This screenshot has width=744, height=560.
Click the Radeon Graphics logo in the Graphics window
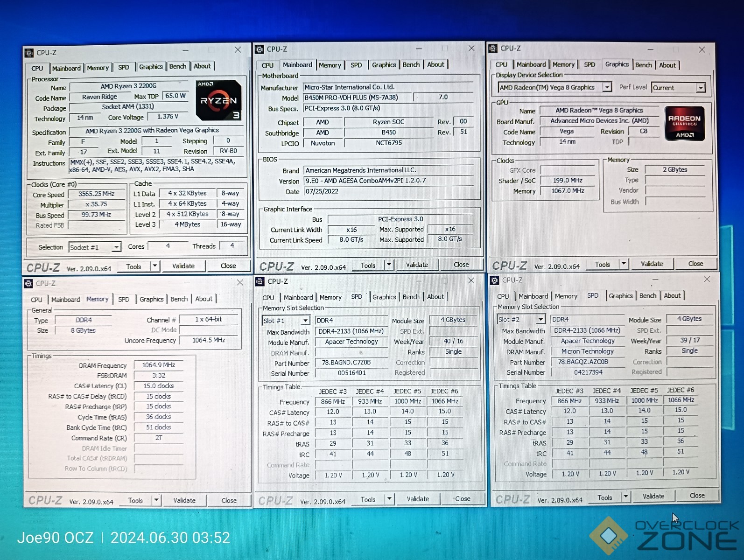tap(685, 124)
